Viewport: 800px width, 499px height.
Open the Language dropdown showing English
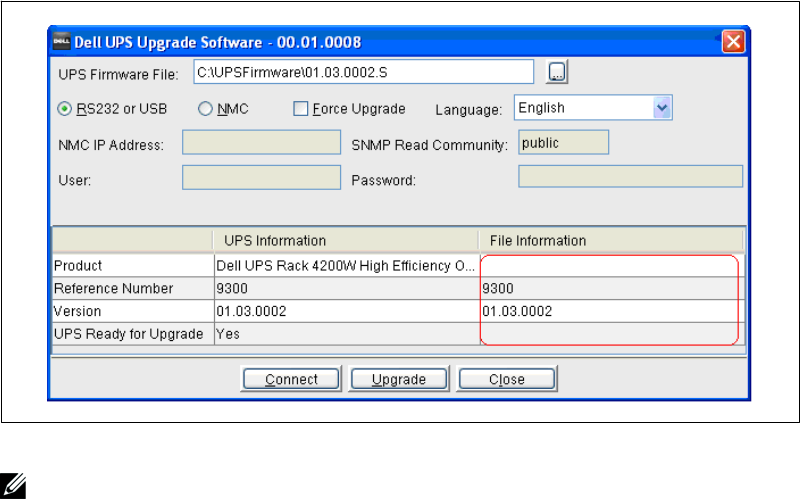click(x=593, y=108)
